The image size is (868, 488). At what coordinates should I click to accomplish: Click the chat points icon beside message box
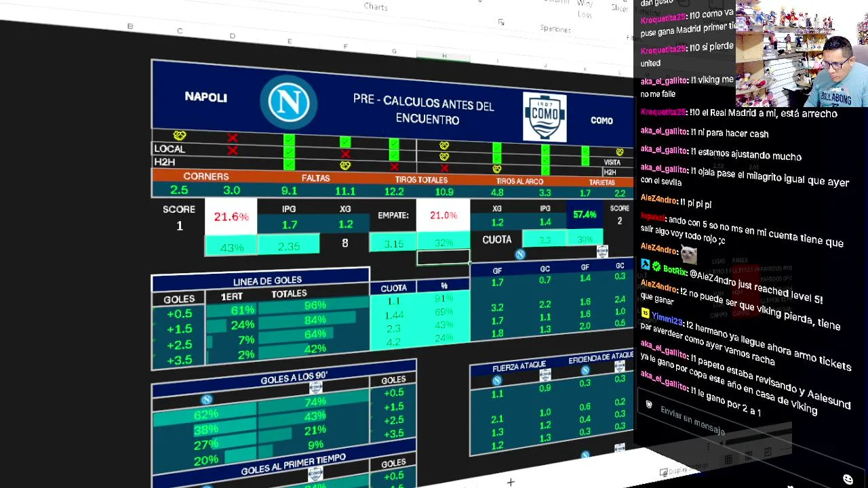pyautogui.click(x=649, y=405)
